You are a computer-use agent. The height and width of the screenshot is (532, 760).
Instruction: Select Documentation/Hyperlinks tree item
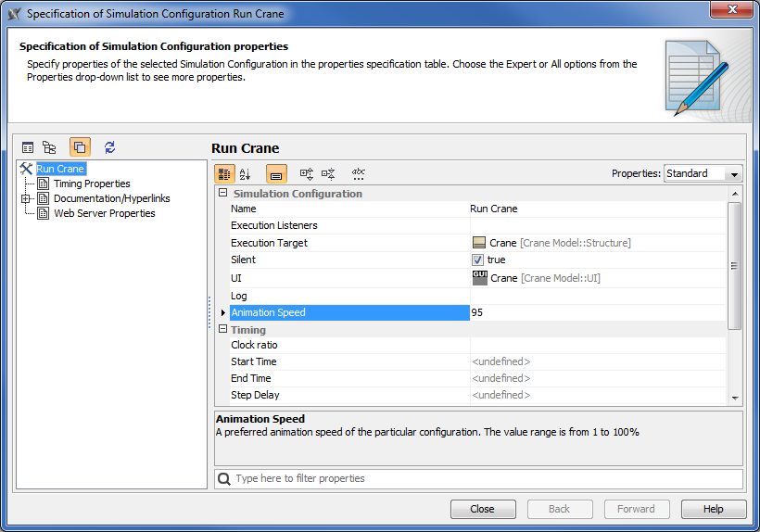[x=112, y=198]
